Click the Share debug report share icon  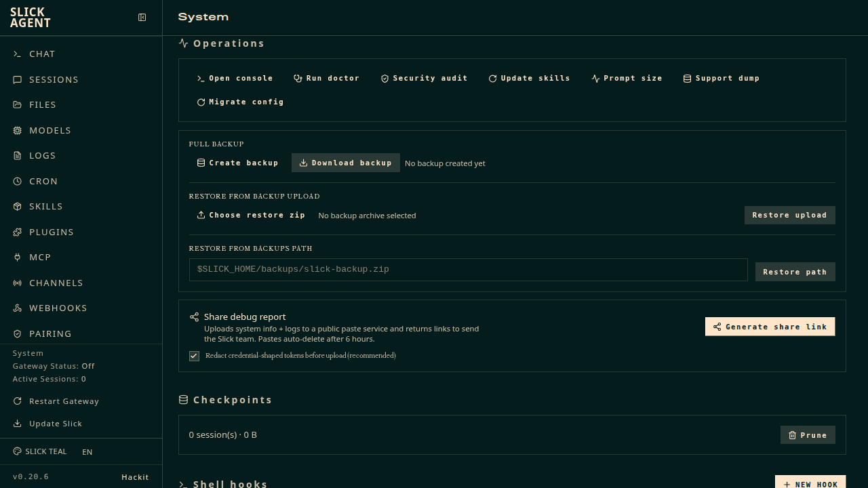click(x=195, y=317)
